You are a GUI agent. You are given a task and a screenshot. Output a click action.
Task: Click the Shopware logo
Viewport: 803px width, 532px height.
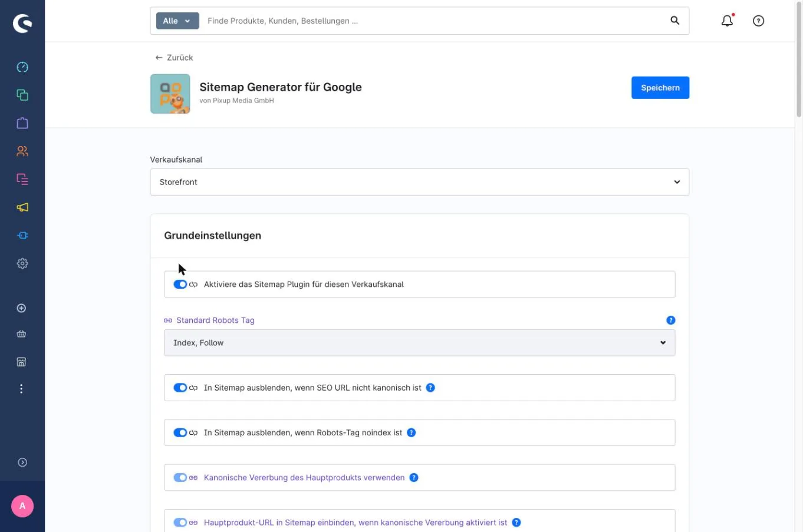(x=22, y=23)
